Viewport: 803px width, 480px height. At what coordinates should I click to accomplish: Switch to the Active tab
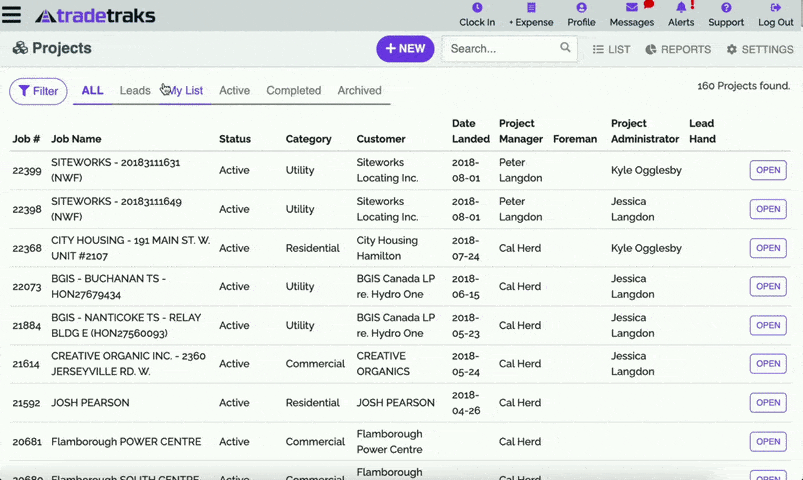pyautogui.click(x=235, y=91)
